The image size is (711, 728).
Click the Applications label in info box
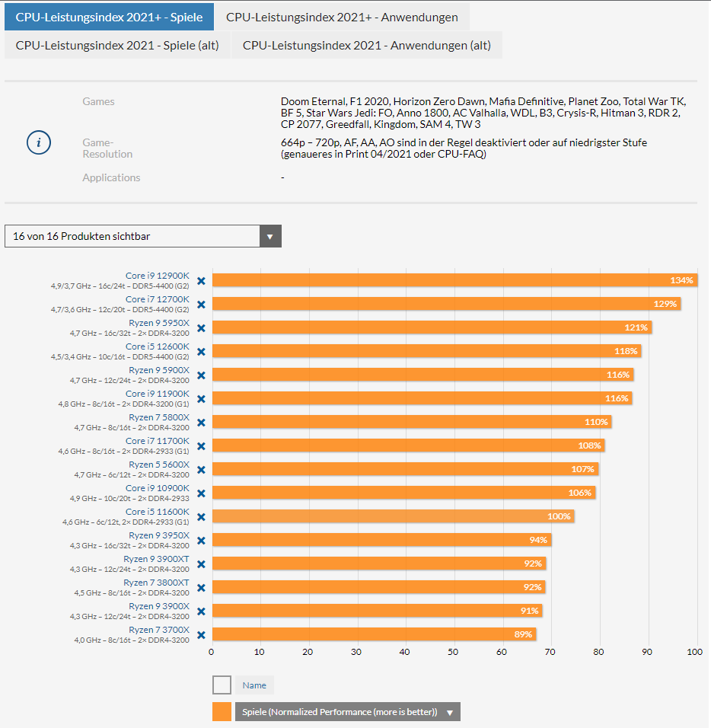click(111, 177)
